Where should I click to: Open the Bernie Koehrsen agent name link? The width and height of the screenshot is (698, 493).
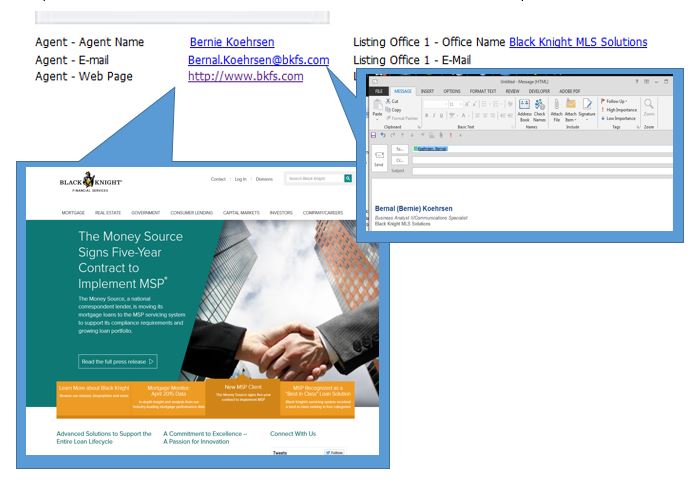pyautogui.click(x=232, y=42)
